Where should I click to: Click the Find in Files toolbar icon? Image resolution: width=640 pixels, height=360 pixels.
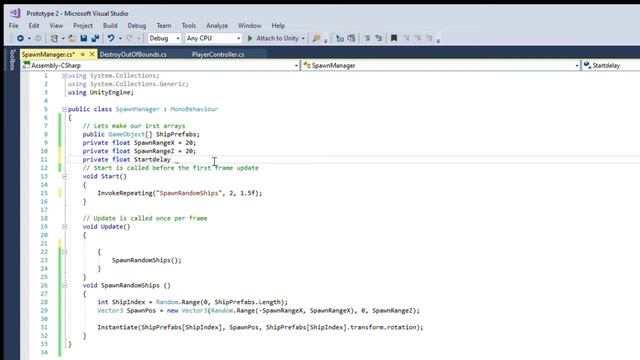click(x=316, y=38)
